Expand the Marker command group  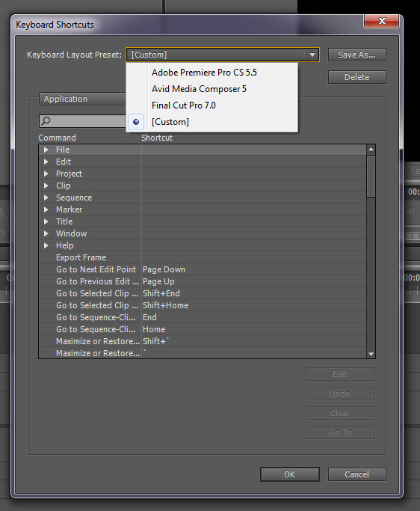pos(46,209)
